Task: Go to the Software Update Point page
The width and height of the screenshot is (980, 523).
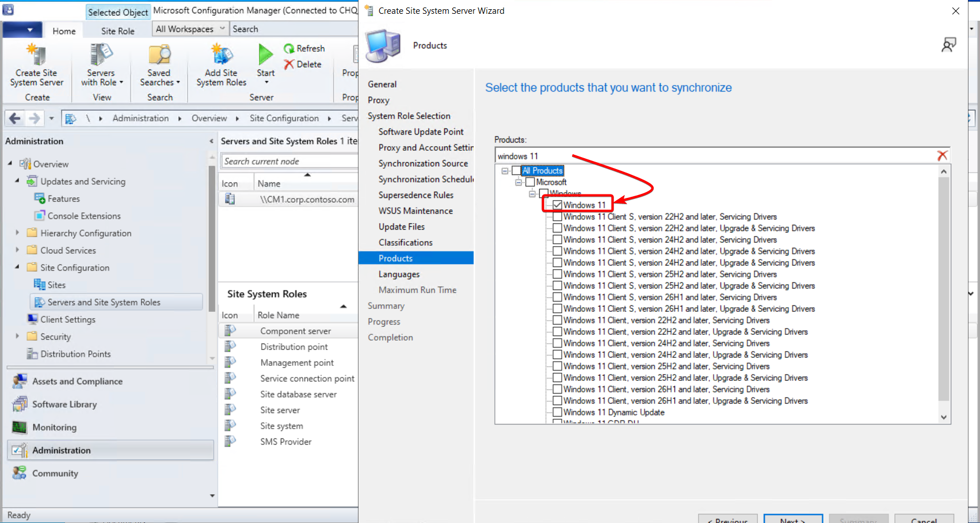Action: [421, 132]
